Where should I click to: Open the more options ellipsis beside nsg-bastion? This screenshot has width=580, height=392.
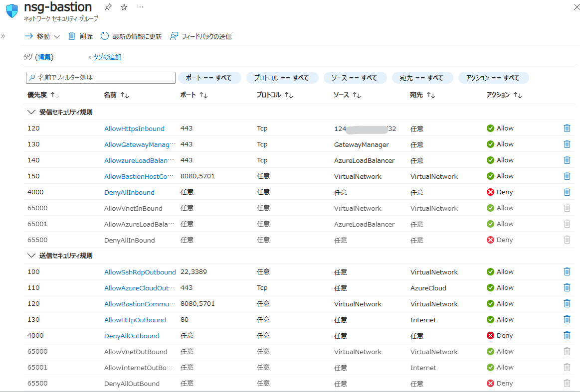140,7
